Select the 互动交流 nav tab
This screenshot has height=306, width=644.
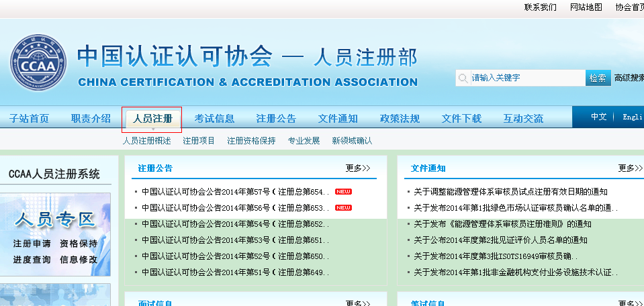pyautogui.click(x=523, y=119)
